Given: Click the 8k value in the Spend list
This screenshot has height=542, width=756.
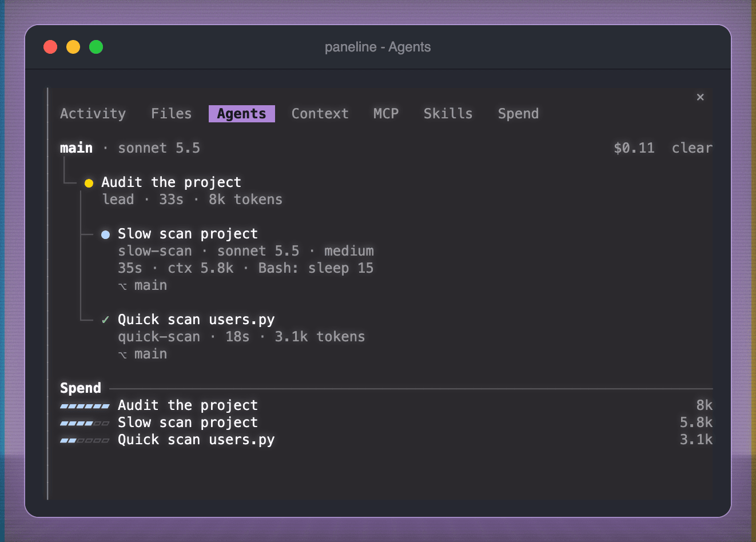Looking at the screenshot, I should pyautogui.click(x=705, y=405).
